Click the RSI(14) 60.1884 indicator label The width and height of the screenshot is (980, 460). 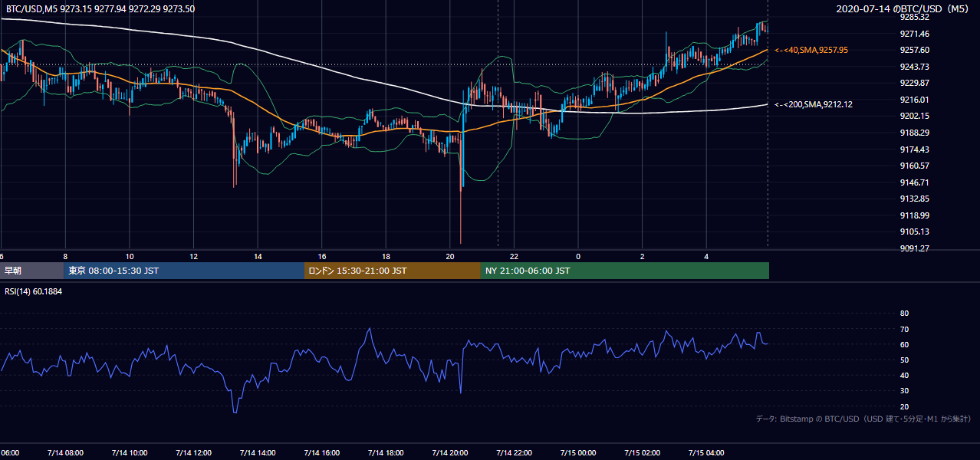click(x=35, y=291)
